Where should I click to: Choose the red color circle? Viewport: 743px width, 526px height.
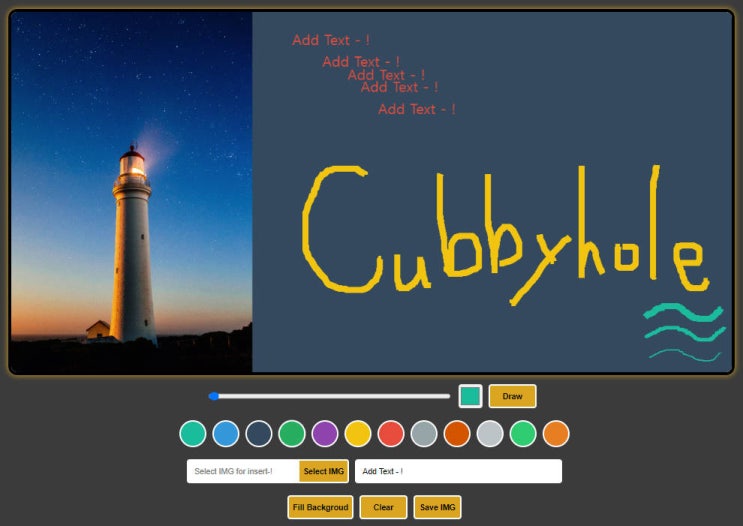(x=391, y=433)
